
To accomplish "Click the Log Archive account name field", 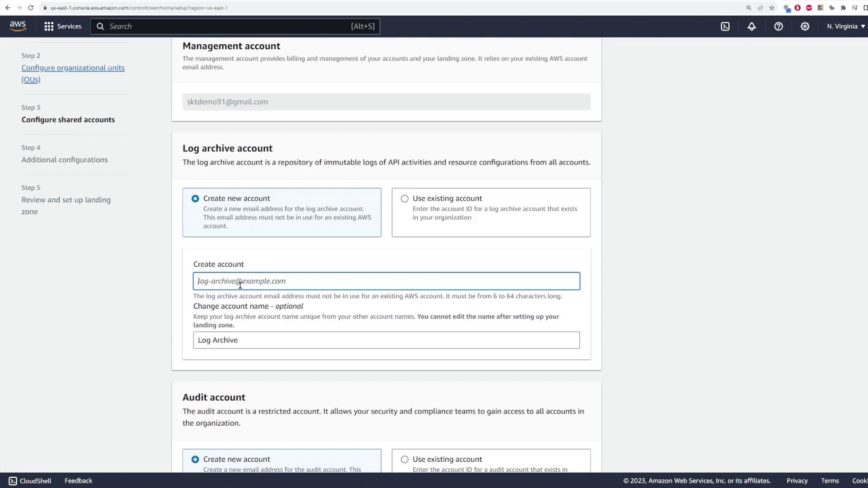I will [386, 340].
